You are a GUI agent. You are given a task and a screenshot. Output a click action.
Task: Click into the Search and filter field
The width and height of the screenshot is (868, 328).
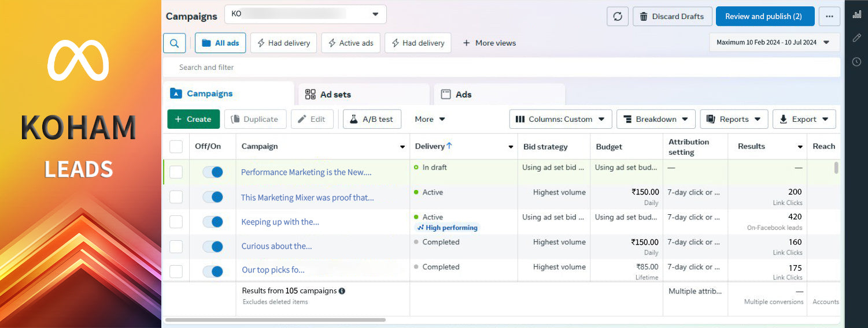501,67
